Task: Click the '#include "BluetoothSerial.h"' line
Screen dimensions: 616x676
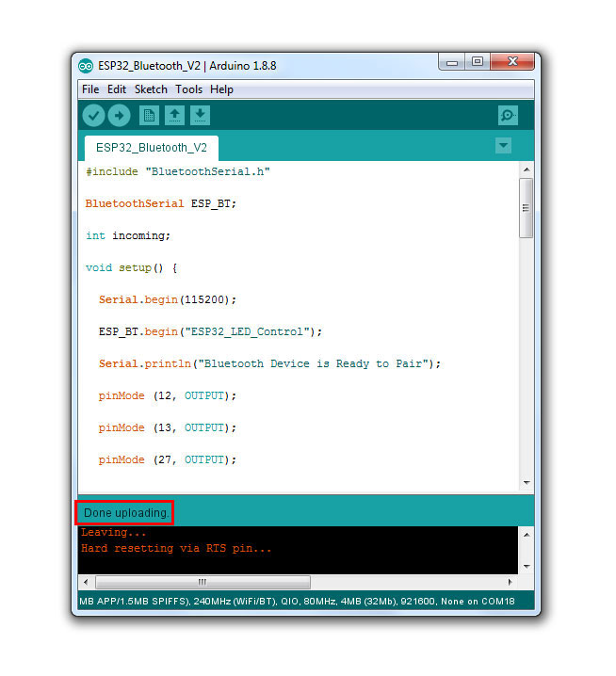Action: (x=178, y=171)
